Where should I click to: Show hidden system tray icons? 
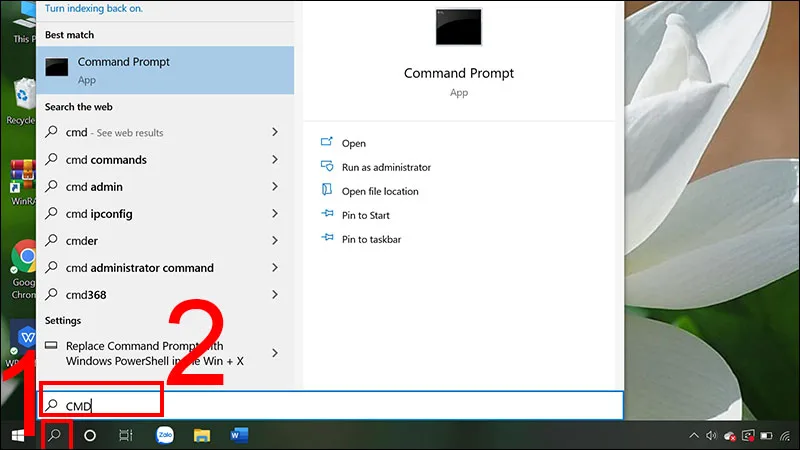[x=694, y=436]
